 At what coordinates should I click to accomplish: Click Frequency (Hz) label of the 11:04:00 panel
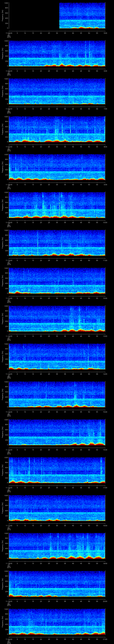click(x=3, y=16)
